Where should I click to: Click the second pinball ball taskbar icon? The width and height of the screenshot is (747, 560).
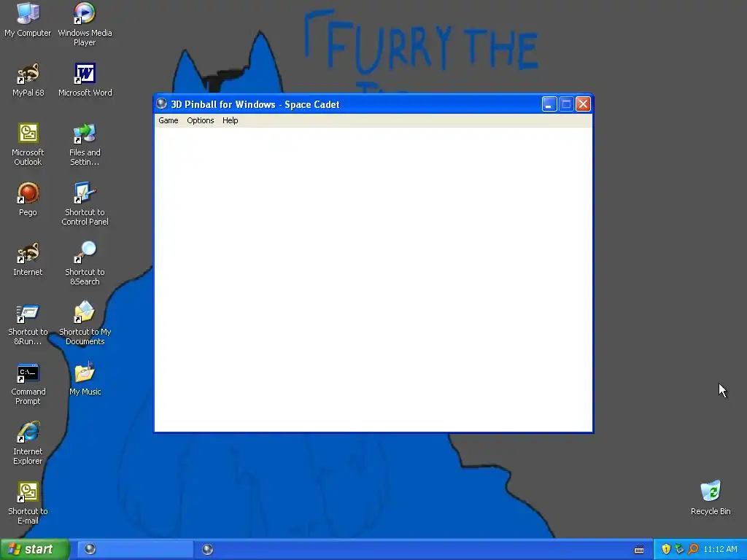click(207, 549)
